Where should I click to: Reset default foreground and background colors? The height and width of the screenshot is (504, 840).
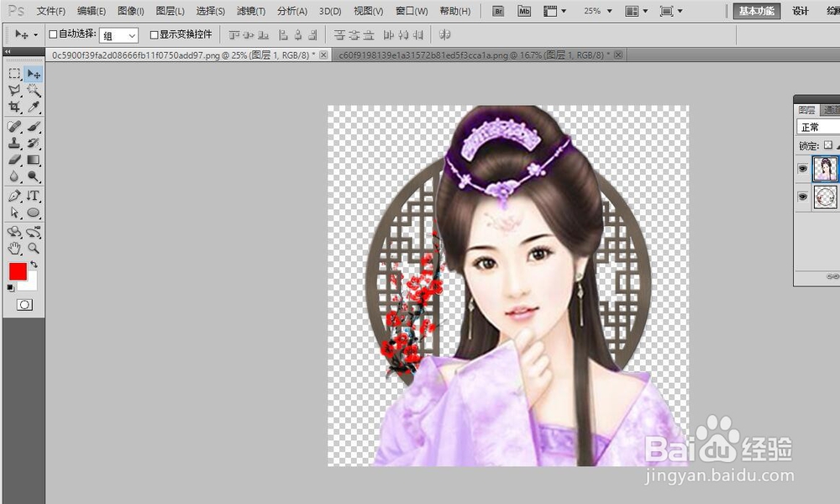(x=10, y=288)
